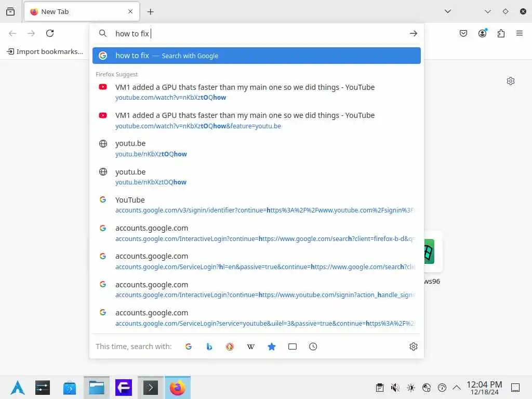Click the title bar down chevron button
The height and width of the screenshot is (399, 532).
[488, 11]
